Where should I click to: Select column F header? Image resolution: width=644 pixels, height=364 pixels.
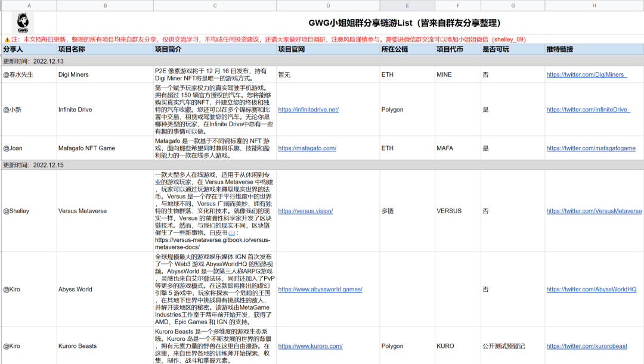coord(458,5)
